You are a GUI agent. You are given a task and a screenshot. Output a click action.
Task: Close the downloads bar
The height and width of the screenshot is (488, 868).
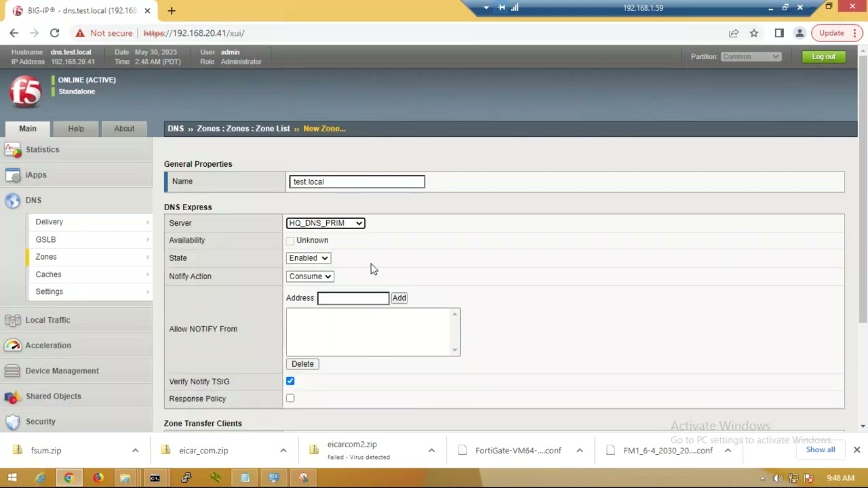[x=856, y=450]
